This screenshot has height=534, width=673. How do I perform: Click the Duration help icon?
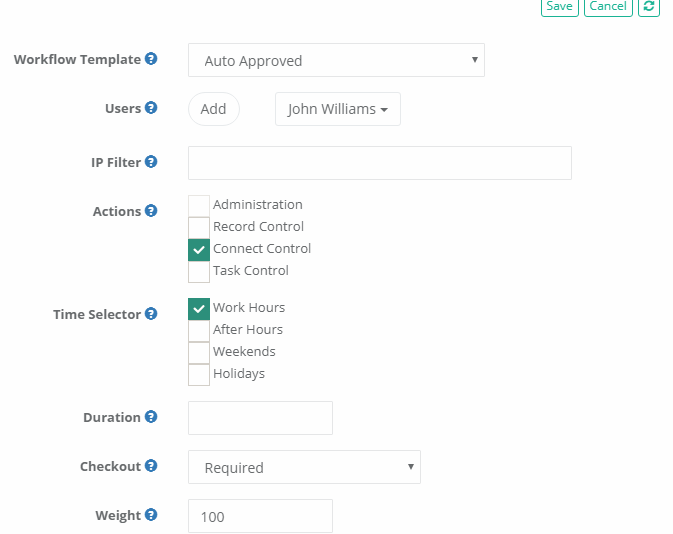[151, 417]
